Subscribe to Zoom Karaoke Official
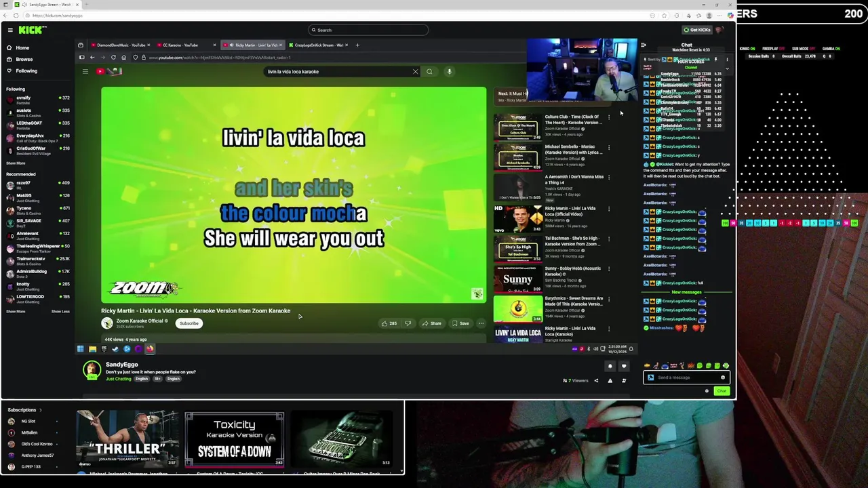Viewport: 868px width, 488px height. point(189,323)
